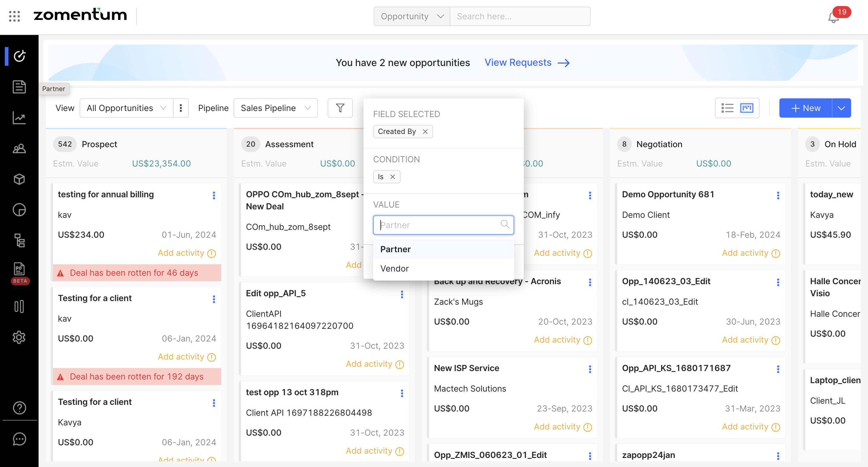
Task: Switch to list view layout
Action: pos(727,108)
